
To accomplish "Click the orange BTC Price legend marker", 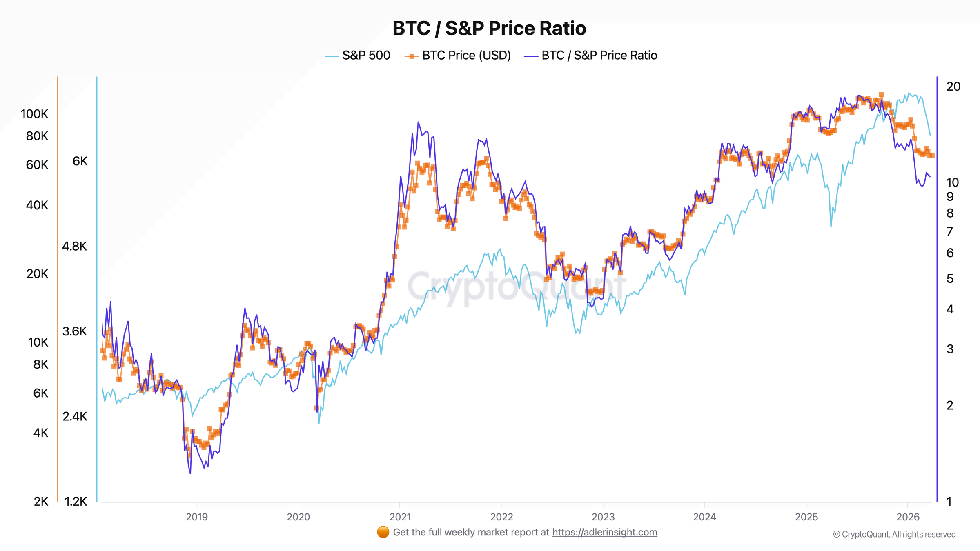I will coord(412,56).
